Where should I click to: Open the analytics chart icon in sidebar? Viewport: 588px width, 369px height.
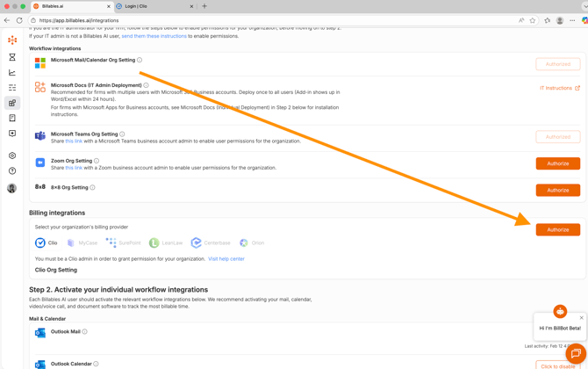coord(12,73)
